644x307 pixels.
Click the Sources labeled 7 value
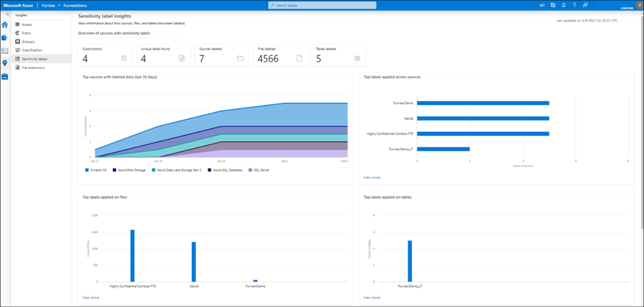coord(202,59)
